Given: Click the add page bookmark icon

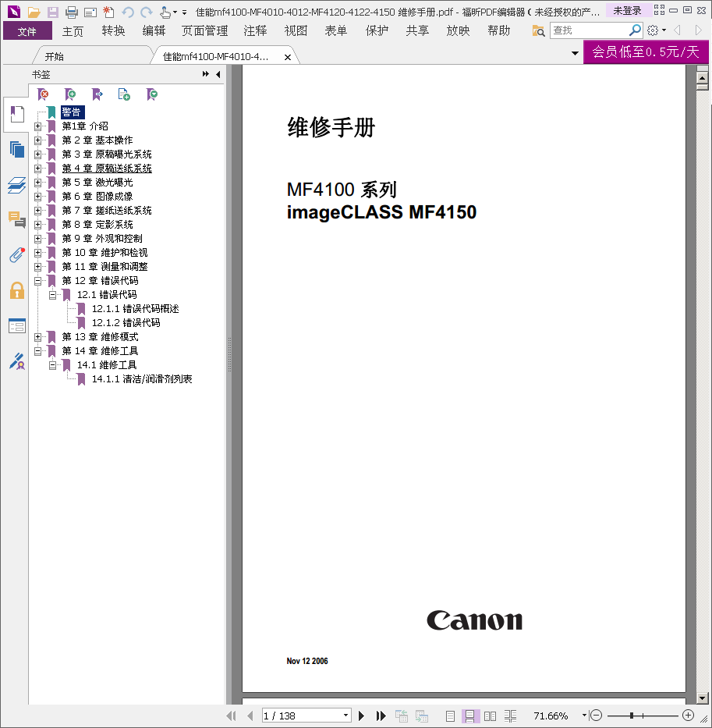Looking at the screenshot, I should (x=124, y=94).
